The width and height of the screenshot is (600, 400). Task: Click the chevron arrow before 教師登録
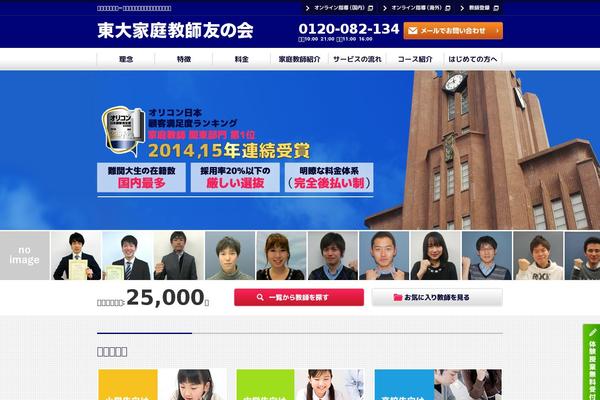pos(462,8)
